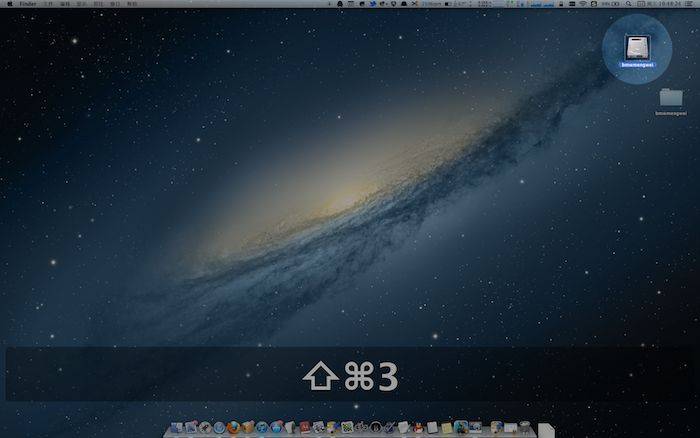Open the 文件 (File) menu
The image size is (700, 438).
click(x=49, y=5)
